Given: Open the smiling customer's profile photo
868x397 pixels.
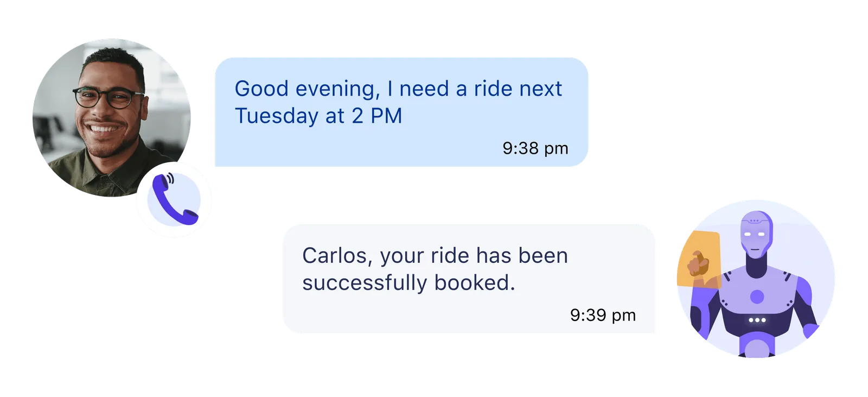Looking at the screenshot, I should point(111,118).
